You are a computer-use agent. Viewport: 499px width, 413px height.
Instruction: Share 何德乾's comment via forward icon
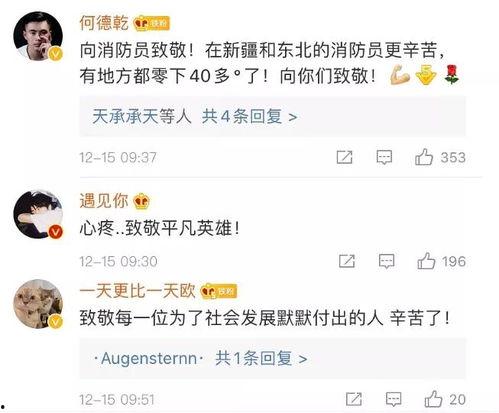click(x=344, y=157)
